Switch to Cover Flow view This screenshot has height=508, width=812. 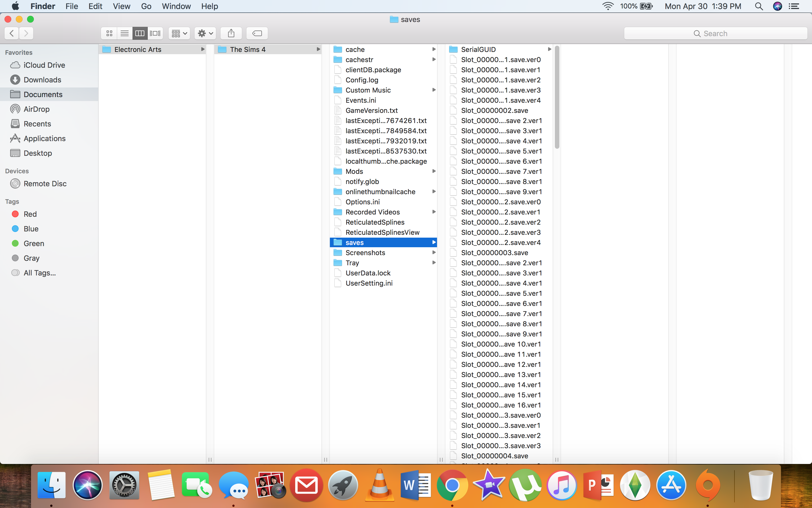pos(155,33)
